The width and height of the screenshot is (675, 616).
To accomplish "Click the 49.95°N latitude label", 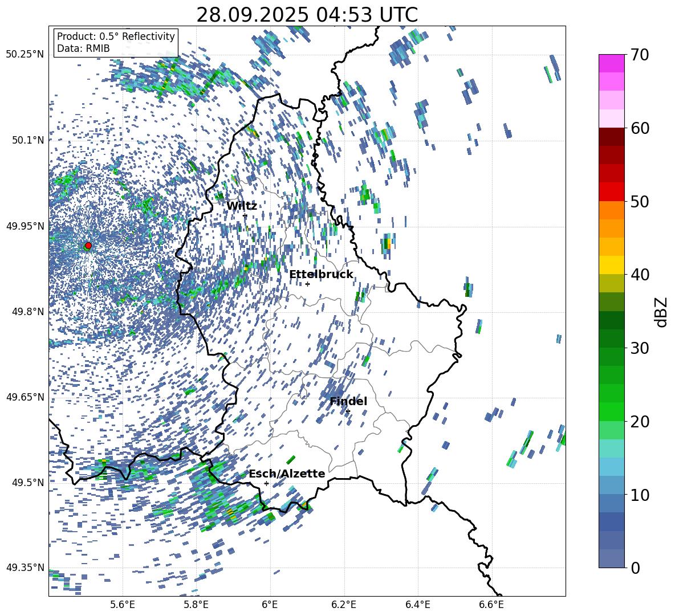I will coord(25,226).
